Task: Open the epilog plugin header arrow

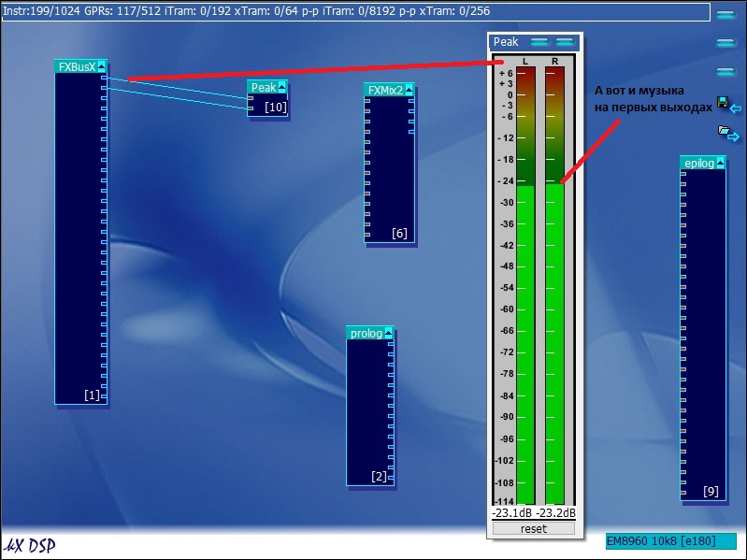Action: 721,164
